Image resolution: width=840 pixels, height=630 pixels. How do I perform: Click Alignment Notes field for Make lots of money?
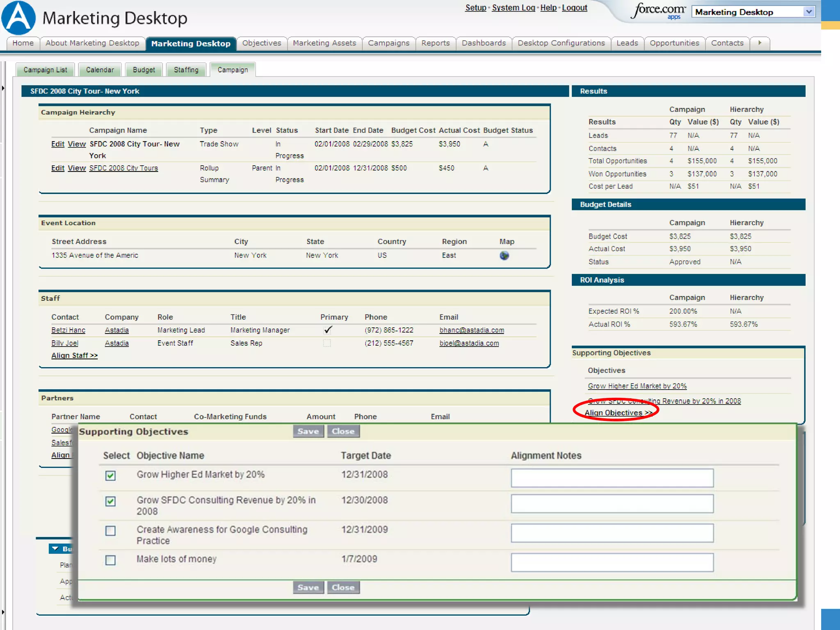point(612,562)
